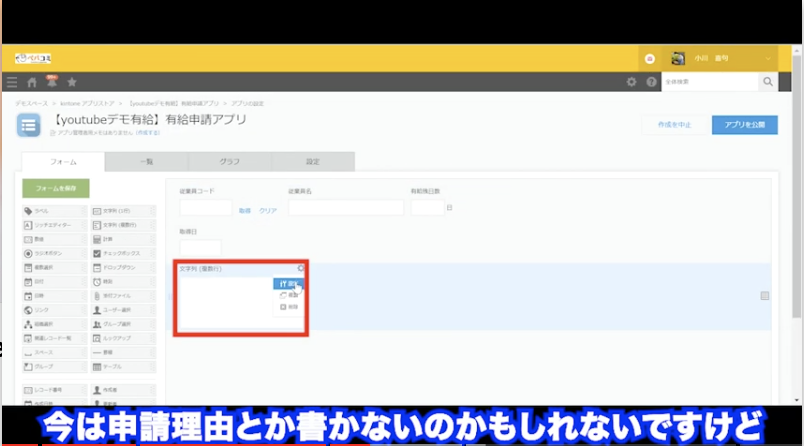Viewport: 804px width, 446px height.
Task: Open the settings gear in the header
Action: tap(631, 82)
